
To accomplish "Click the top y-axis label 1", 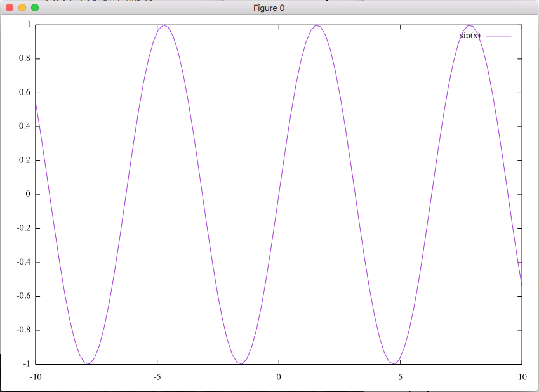I will [29, 25].
